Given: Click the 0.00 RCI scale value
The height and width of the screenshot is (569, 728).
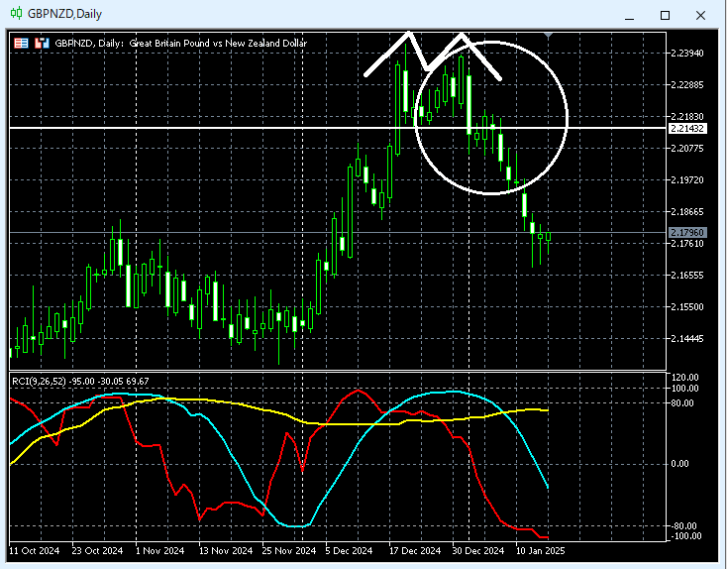Looking at the screenshot, I should click(680, 464).
